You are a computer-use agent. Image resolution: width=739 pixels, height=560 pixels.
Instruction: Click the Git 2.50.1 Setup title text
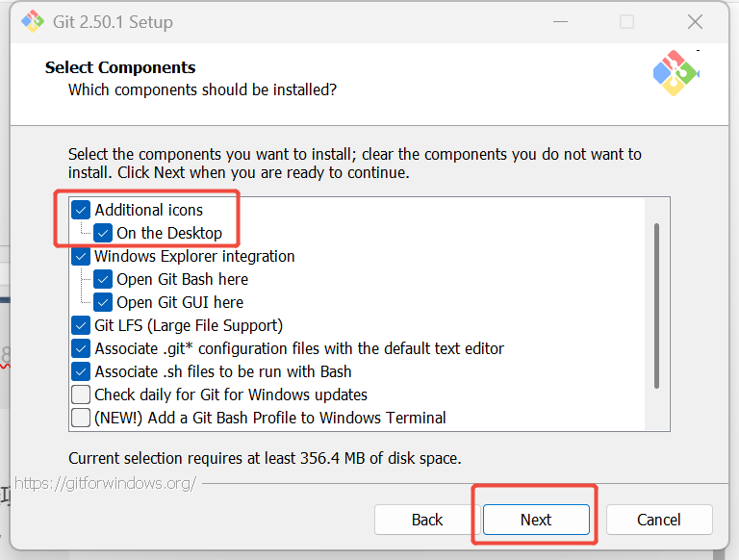[113, 22]
